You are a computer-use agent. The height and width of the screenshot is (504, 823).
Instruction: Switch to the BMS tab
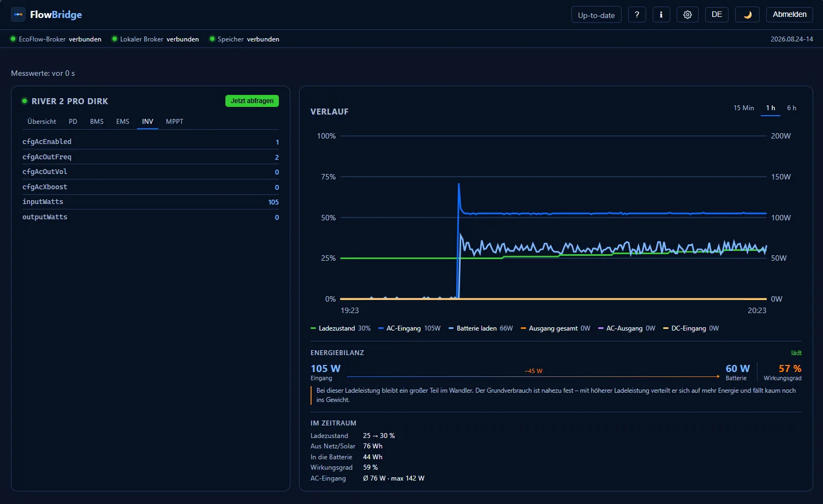point(97,122)
